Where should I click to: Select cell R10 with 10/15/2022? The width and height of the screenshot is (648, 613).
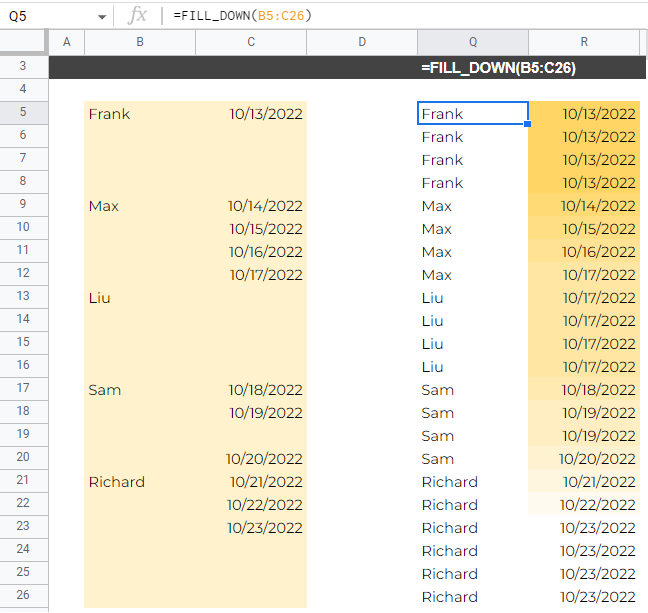tap(584, 228)
